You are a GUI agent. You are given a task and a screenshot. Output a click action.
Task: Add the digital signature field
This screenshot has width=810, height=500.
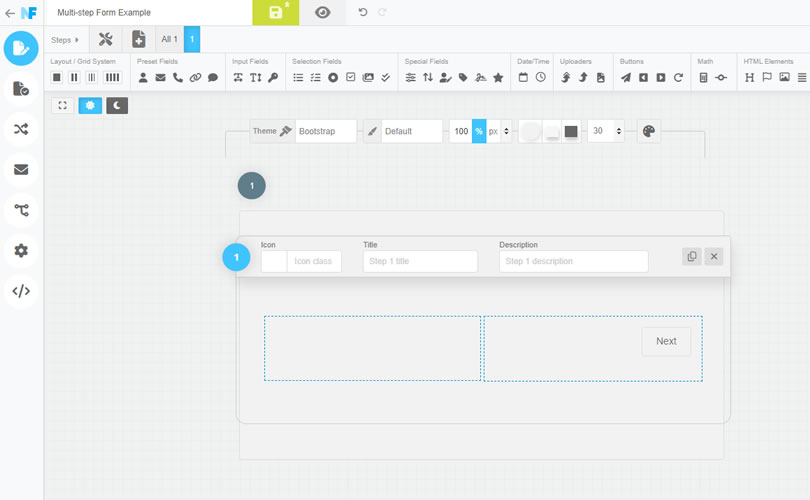click(x=481, y=77)
